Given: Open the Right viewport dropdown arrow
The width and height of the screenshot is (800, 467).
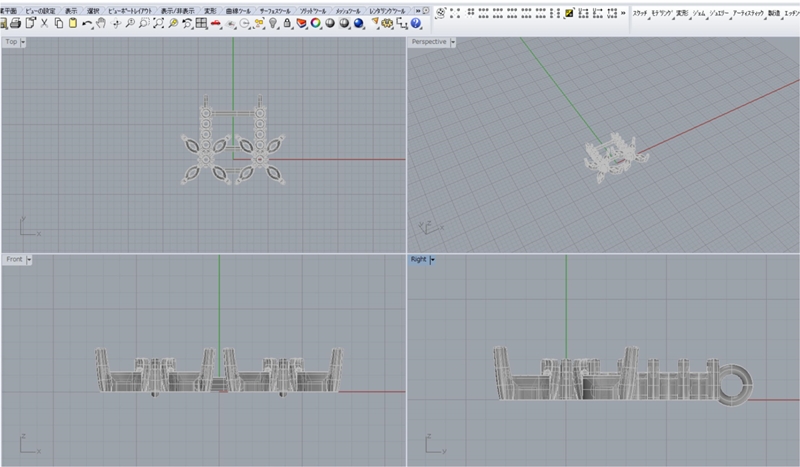Looking at the screenshot, I should tap(433, 260).
